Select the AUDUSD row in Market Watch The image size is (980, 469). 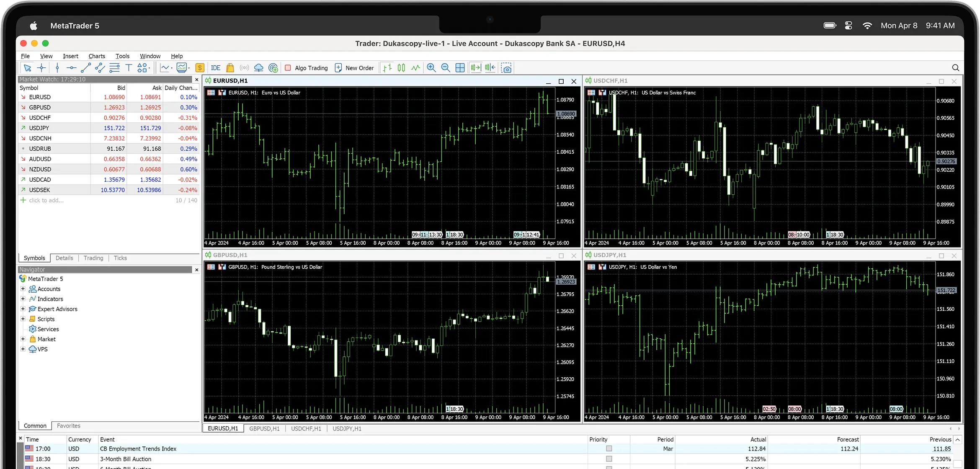coord(109,159)
